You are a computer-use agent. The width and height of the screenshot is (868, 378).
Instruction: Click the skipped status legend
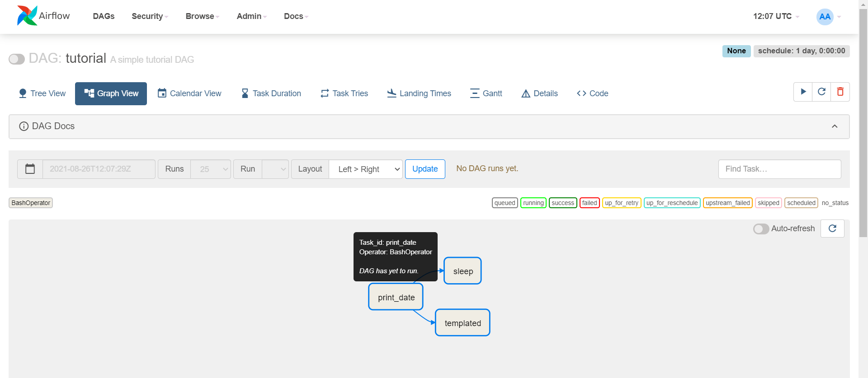[769, 203]
